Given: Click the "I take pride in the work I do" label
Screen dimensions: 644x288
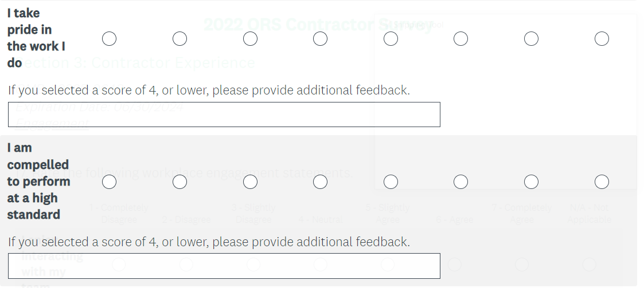Looking at the screenshot, I should [x=36, y=38].
